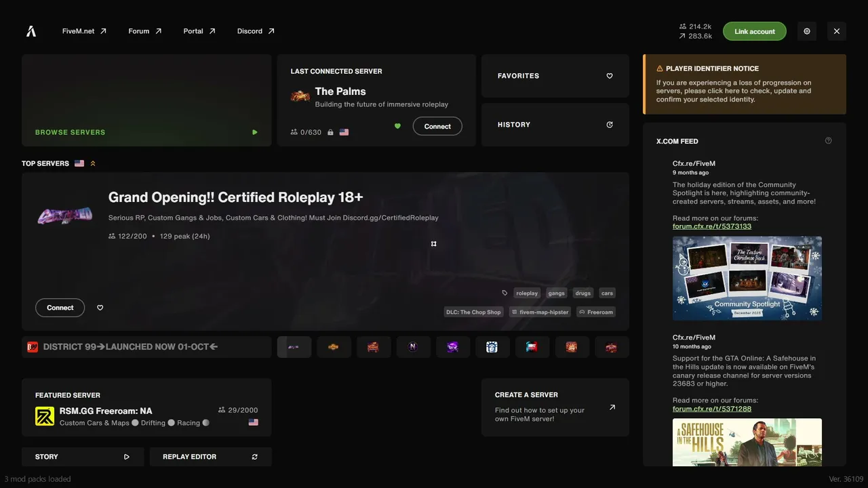Click The Palms server icon
The width and height of the screenshot is (868, 488).
tap(300, 96)
